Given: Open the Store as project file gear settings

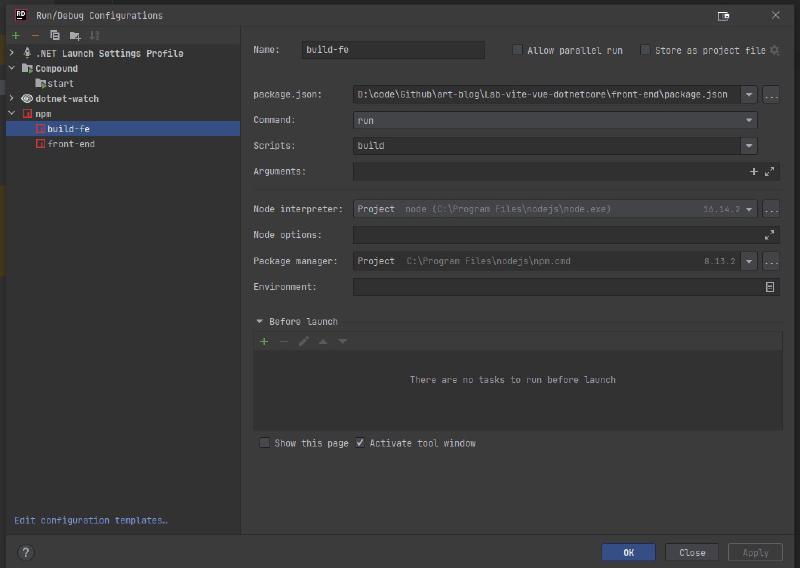Looking at the screenshot, I should point(774,50).
